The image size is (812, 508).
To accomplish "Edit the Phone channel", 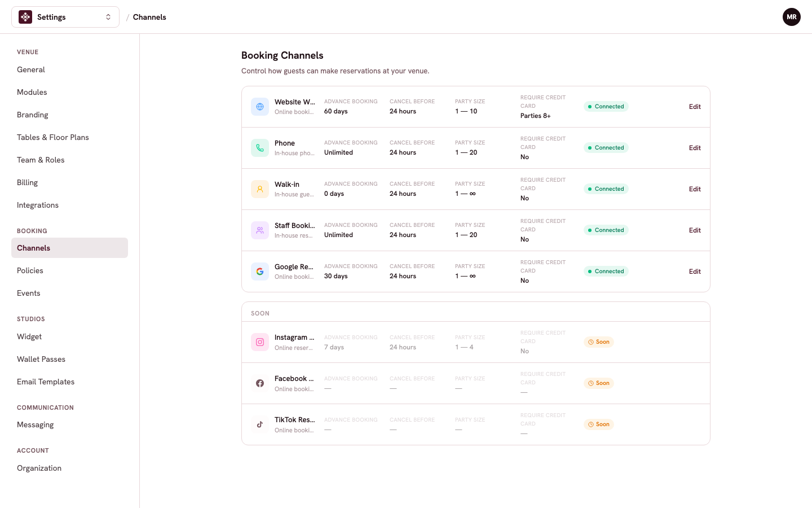I will 695,148.
